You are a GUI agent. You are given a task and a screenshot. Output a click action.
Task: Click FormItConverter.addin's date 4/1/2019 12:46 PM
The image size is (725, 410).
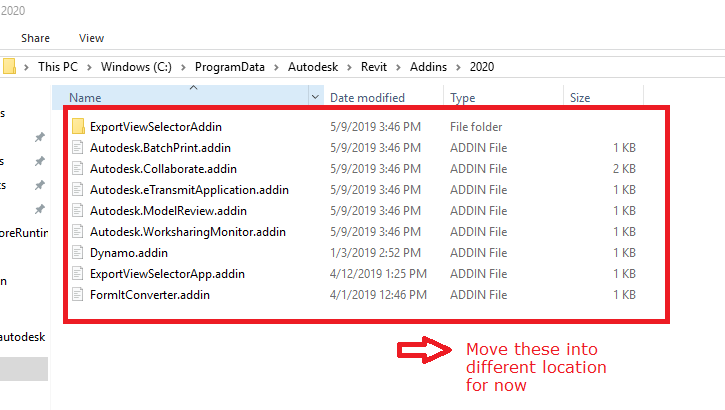coord(378,295)
